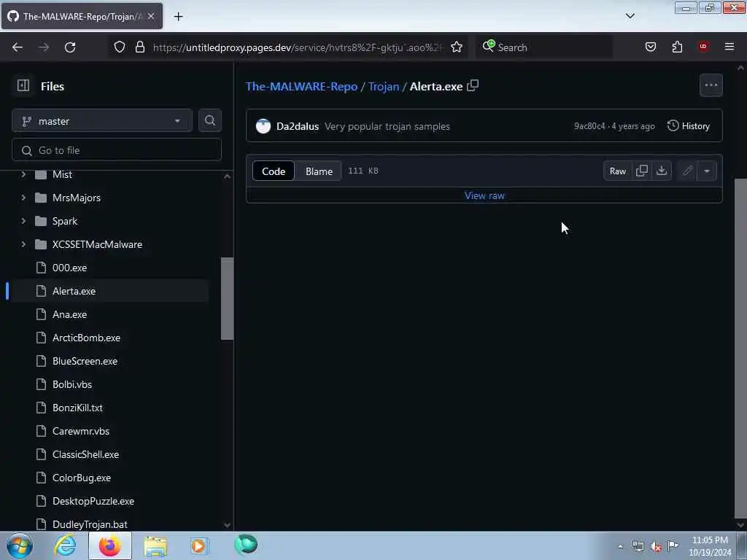Open the Firefox hamburger menu
This screenshot has width=747, height=560.
(729, 47)
